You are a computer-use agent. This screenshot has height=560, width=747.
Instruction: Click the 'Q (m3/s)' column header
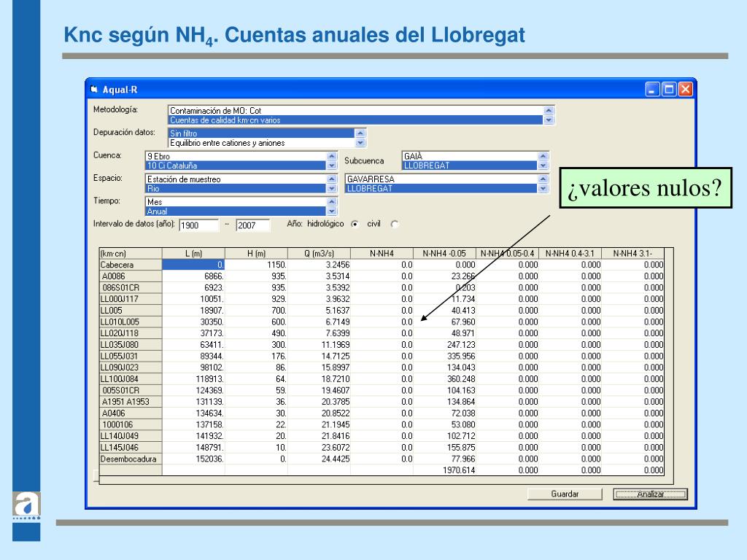320,253
